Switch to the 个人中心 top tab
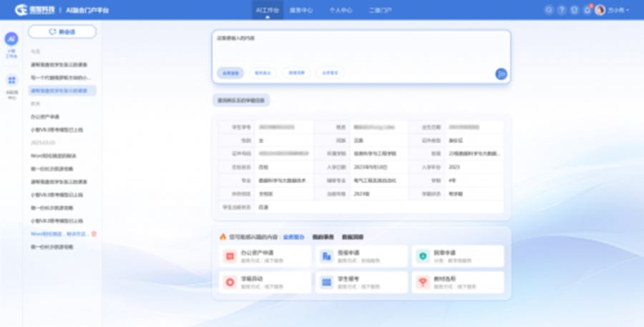The width and height of the screenshot is (644, 327). coord(341,10)
